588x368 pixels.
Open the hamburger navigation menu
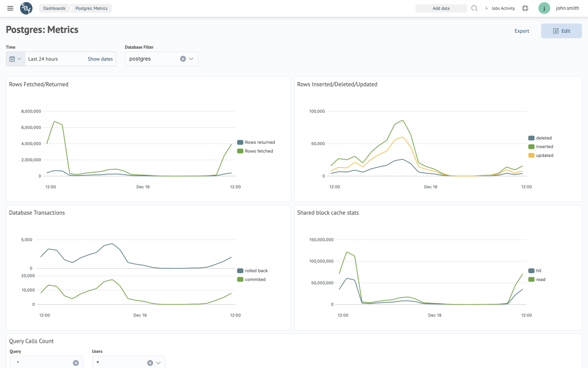tap(10, 8)
